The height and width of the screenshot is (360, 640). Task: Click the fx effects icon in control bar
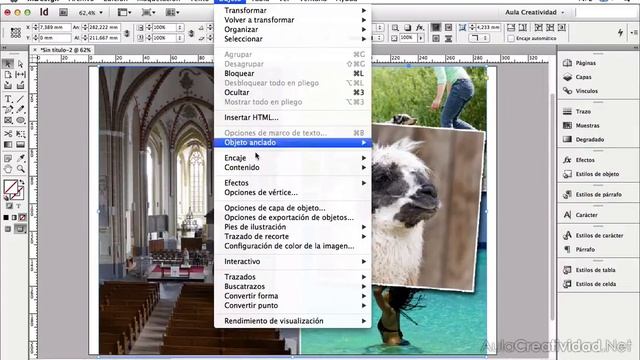tap(420, 27)
